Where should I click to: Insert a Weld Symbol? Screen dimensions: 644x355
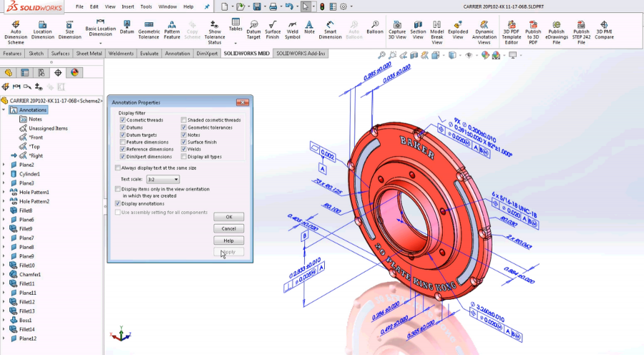click(x=293, y=30)
